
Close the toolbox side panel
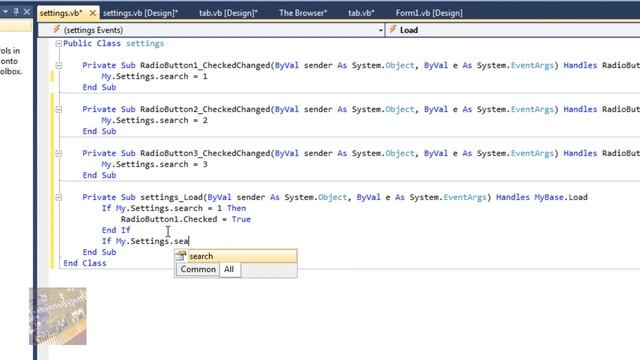[x=27, y=11]
